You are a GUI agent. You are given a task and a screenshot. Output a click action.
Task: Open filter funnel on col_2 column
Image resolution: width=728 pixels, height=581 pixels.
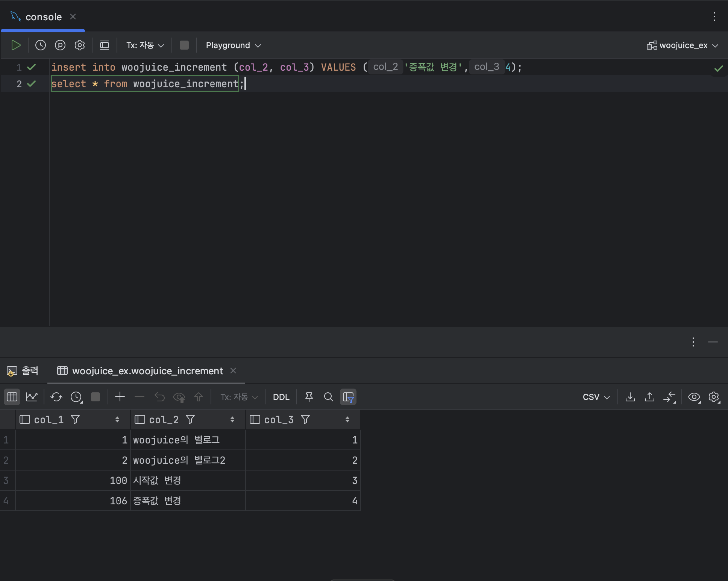point(190,419)
